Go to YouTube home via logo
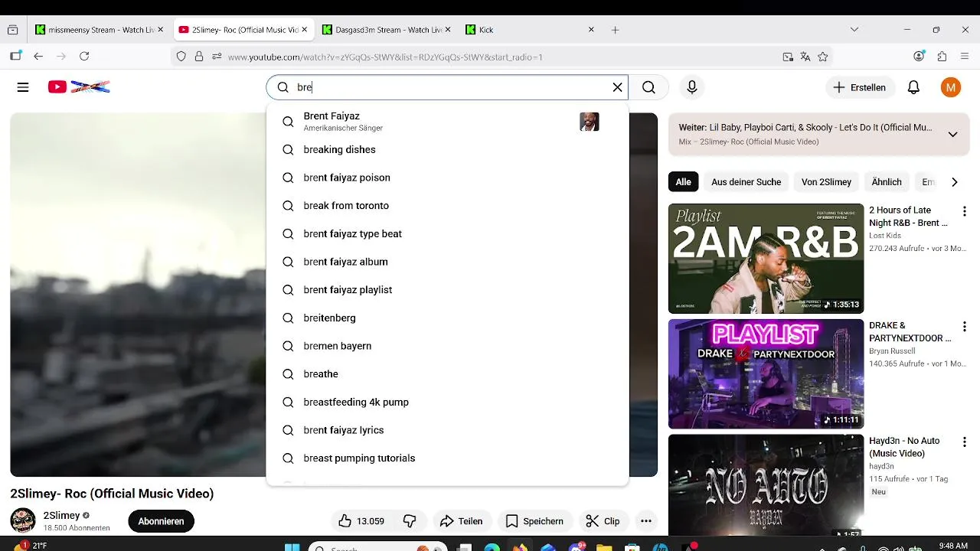The height and width of the screenshot is (551, 980). [79, 87]
